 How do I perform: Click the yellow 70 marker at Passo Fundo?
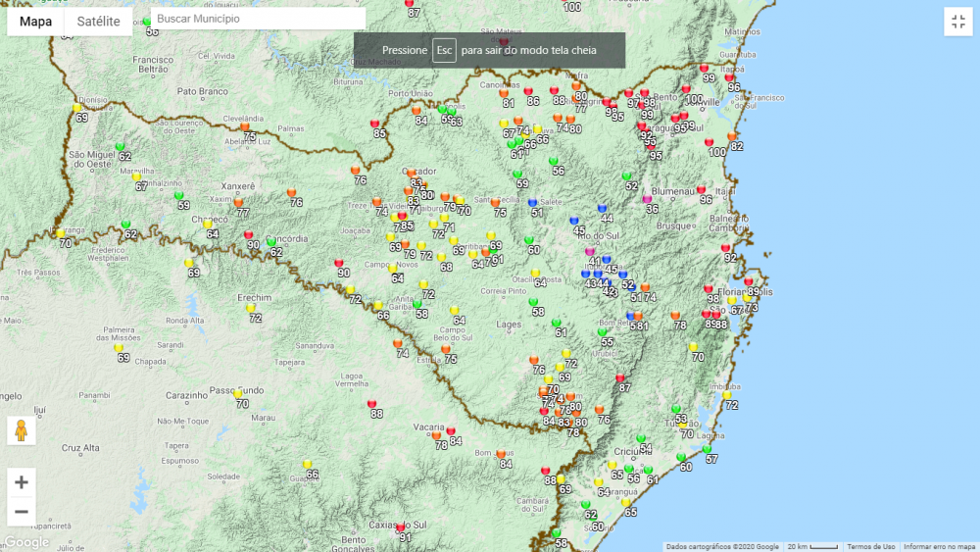coord(237,394)
